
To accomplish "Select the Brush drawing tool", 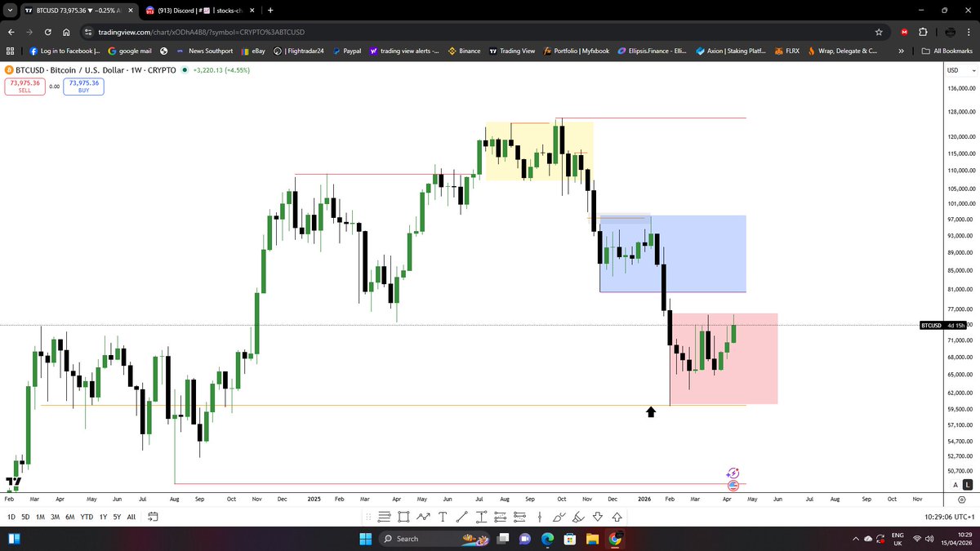I will pos(559,517).
